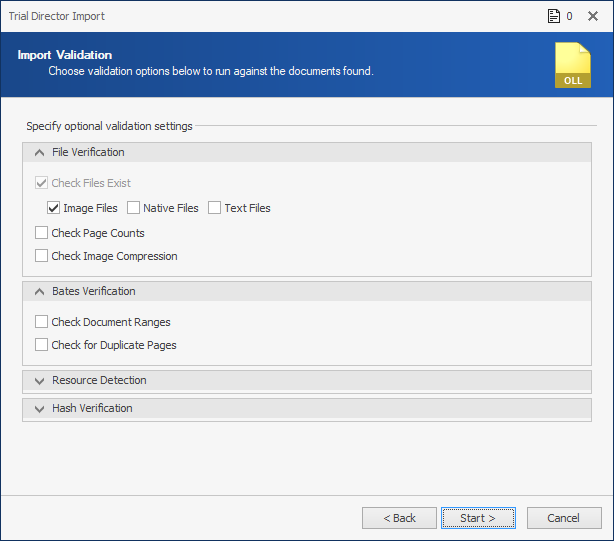Cancel the import wizard

(564, 518)
